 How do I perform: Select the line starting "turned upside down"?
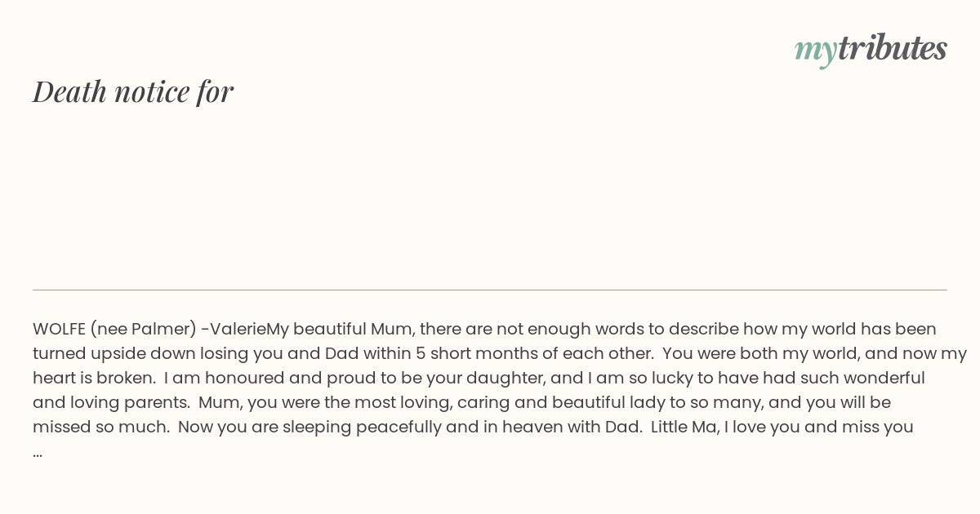500,353
